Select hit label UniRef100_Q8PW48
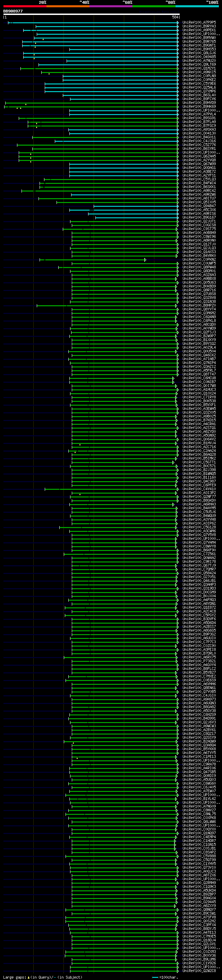 [x=199, y=267]
